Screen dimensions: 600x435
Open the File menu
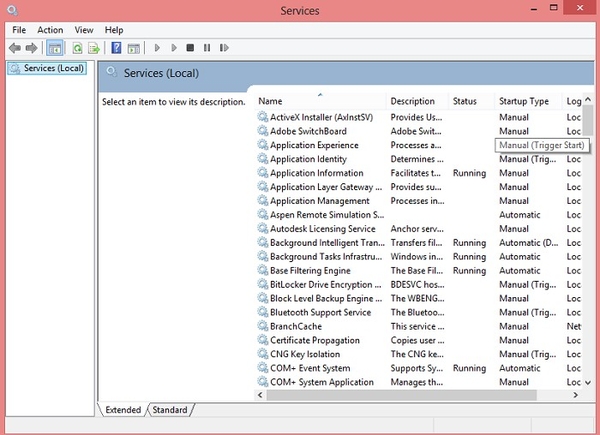pos(19,30)
